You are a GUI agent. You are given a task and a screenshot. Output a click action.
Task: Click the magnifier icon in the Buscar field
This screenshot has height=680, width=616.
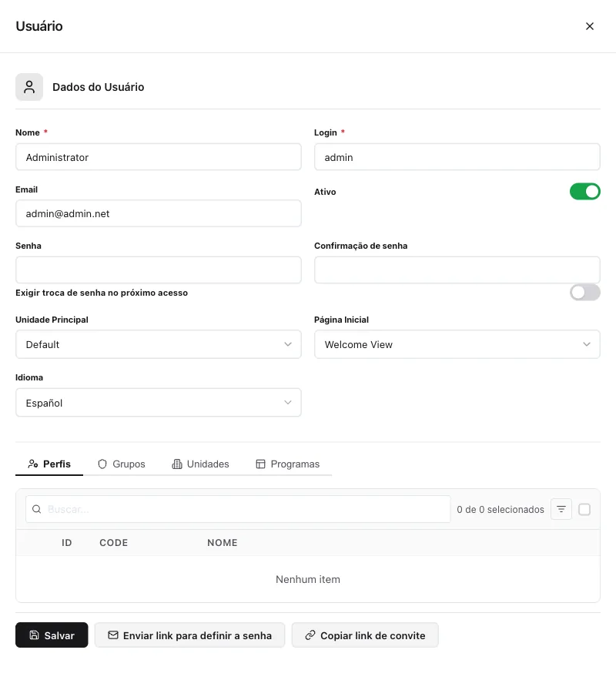(37, 509)
